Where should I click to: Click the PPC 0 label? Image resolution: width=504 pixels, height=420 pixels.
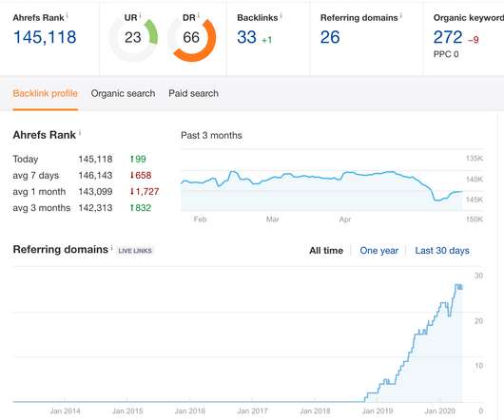[x=446, y=54]
